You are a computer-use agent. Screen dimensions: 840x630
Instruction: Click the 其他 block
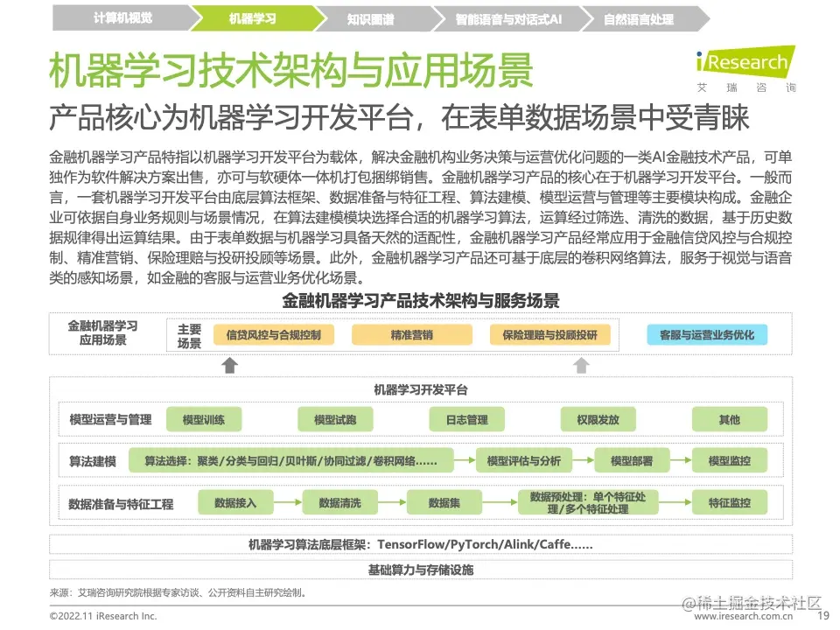coord(729,419)
